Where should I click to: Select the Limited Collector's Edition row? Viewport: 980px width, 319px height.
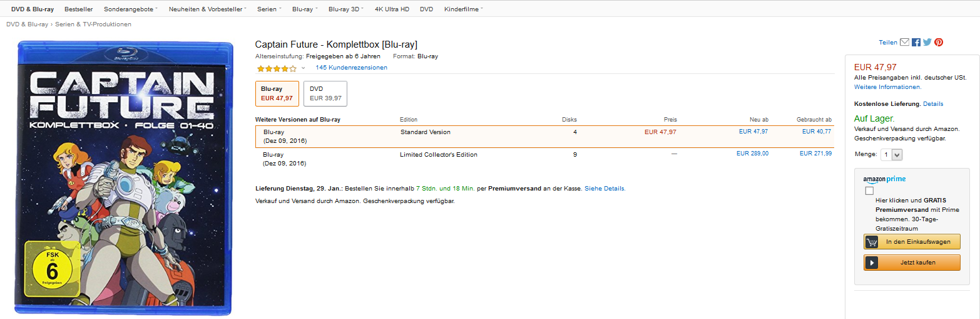click(544, 159)
